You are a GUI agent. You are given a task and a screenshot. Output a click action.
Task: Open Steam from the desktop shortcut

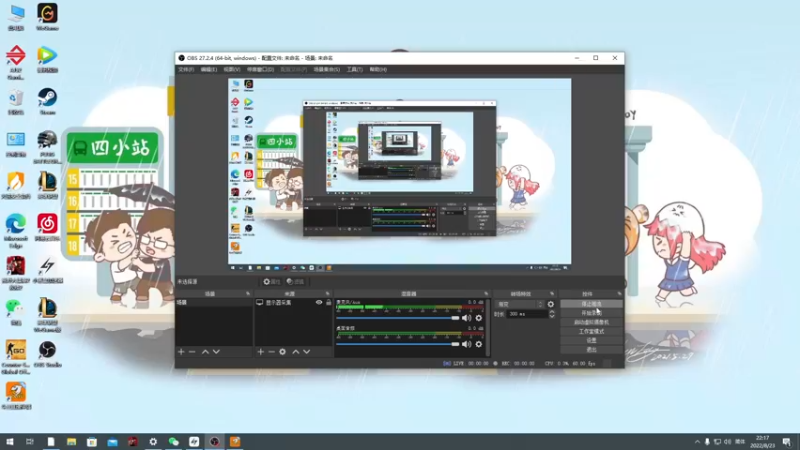[x=47, y=101]
